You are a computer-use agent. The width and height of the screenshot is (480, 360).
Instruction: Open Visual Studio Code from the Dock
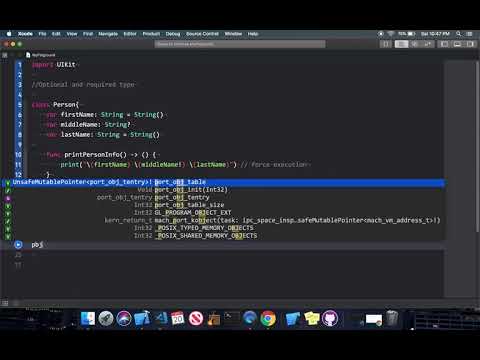click(x=160, y=318)
